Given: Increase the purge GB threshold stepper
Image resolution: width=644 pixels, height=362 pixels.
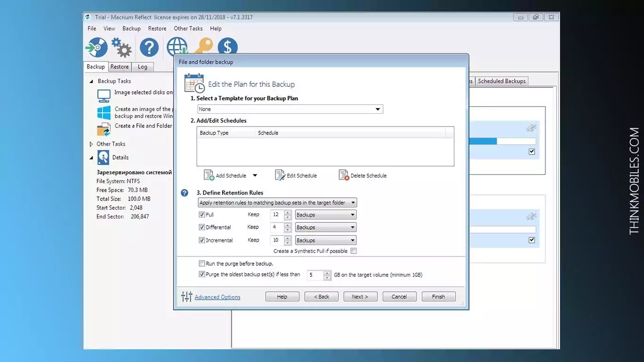Looking at the screenshot, I should [x=327, y=272].
